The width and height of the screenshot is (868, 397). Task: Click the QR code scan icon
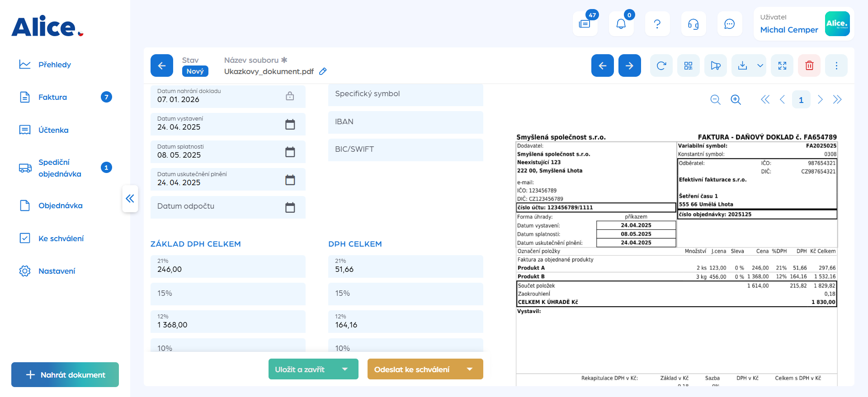(689, 65)
